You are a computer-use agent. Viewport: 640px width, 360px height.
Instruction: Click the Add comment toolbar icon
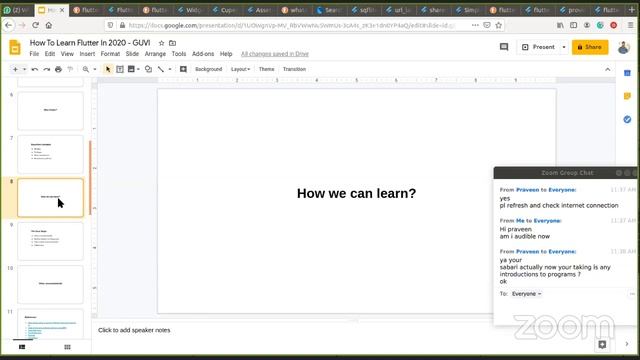point(183,69)
